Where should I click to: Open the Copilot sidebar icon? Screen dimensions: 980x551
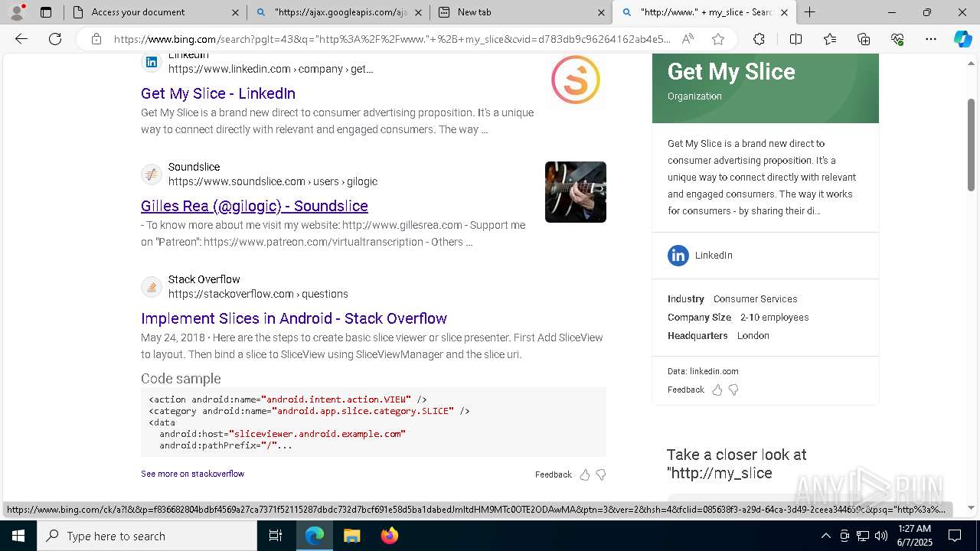962,39
